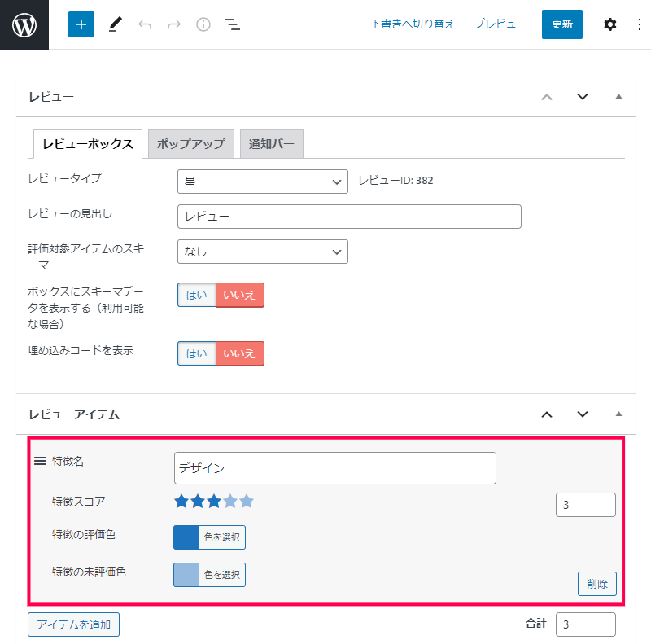
Task: Click the light blue 特徴の未評価色 swatch
Action: pos(186,575)
